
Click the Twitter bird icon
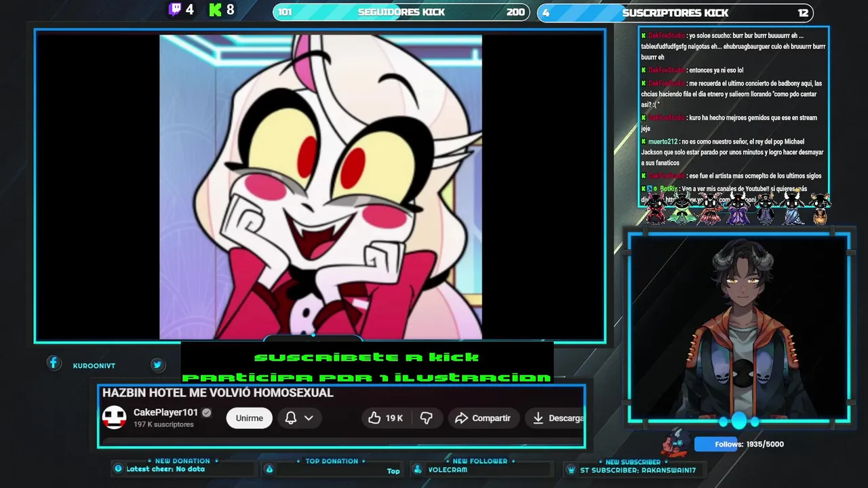tap(157, 365)
